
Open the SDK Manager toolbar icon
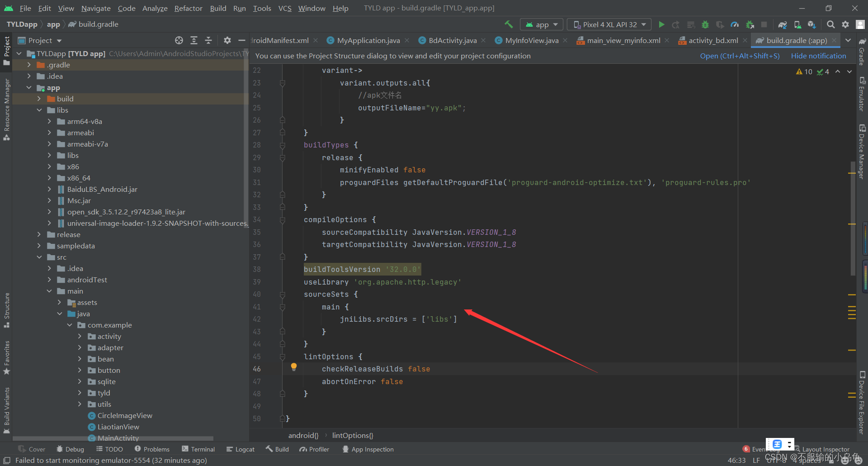812,24
